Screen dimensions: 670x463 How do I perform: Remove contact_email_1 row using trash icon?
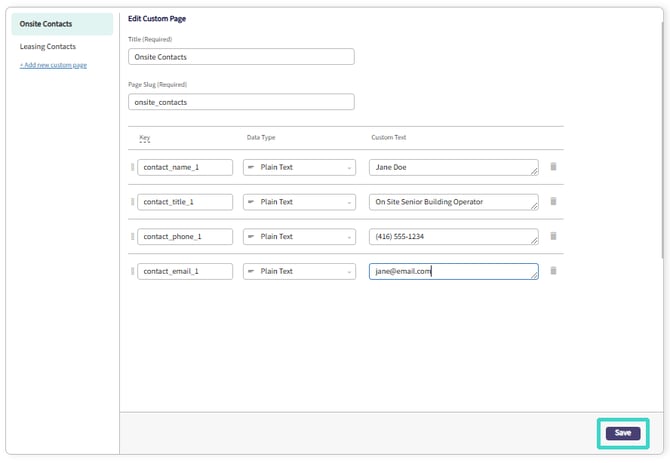pyautogui.click(x=553, y=271)
